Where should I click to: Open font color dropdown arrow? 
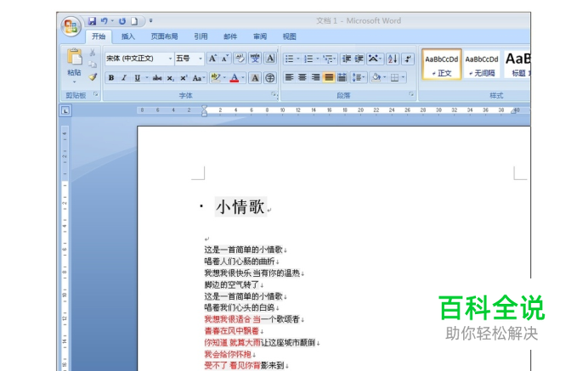pos(243,77)
